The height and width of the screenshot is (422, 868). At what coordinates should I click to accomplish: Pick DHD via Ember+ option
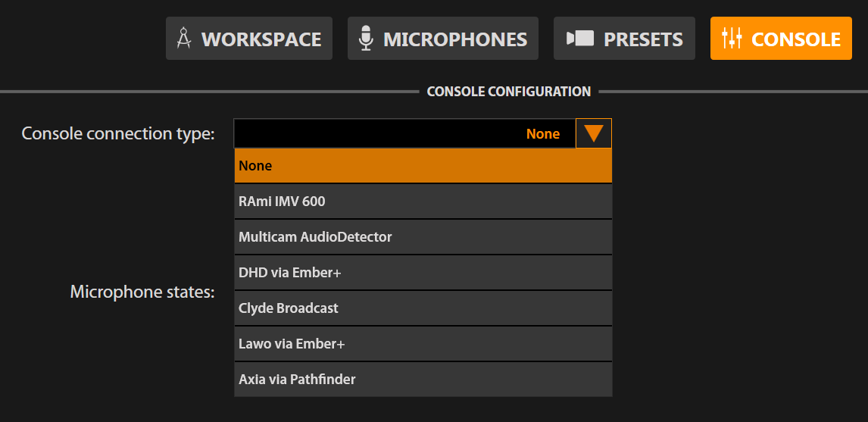[423, 273]
